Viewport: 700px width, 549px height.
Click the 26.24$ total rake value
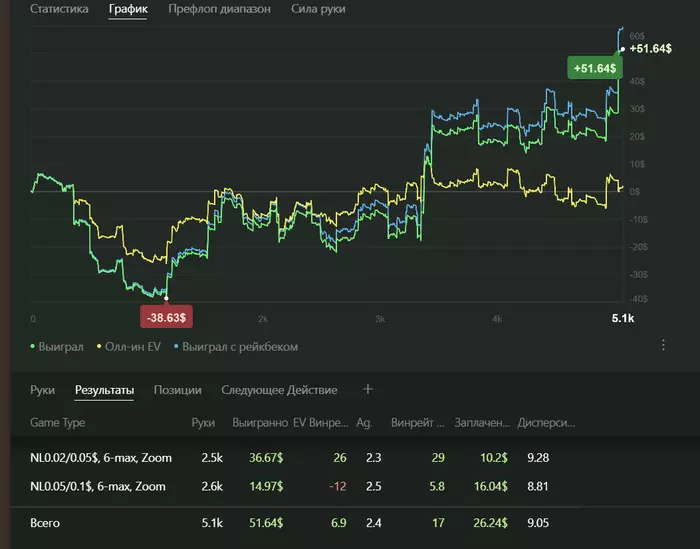point(491,523)
